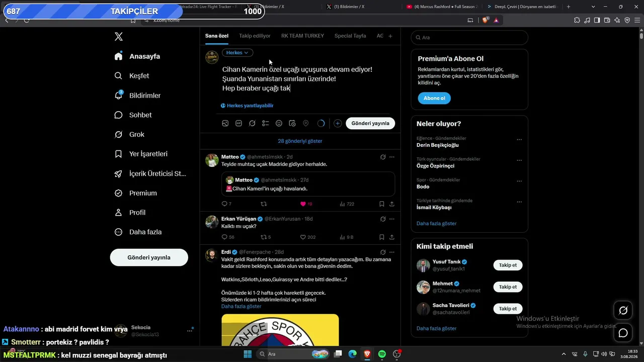Click Abone ol premium button
This screenshot has width=644, height=362.
click(434, 98)
